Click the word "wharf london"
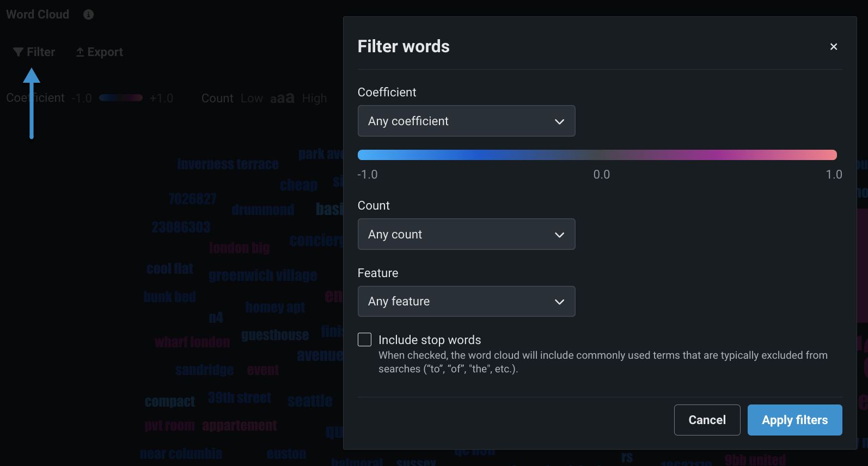The width and height of the screenshot is (868, 466). (192, 342)
